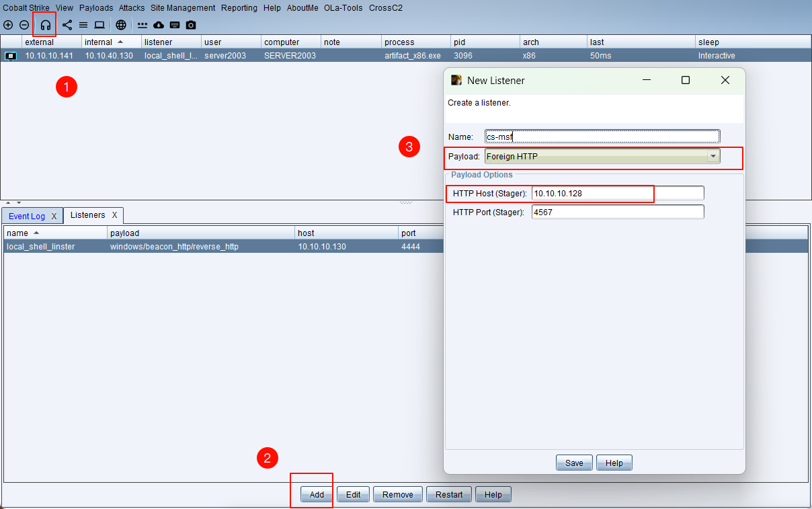Viewport: 812px width, 509px height.
Task: Open credentials with the asterisks icon
Action: point(143,25)
